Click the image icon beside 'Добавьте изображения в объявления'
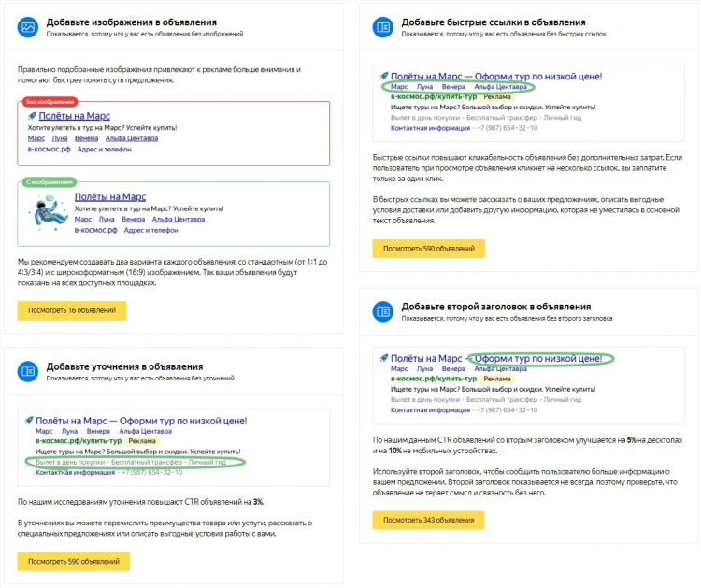Screen dimensions: 701x588 (x=28, y=27)
